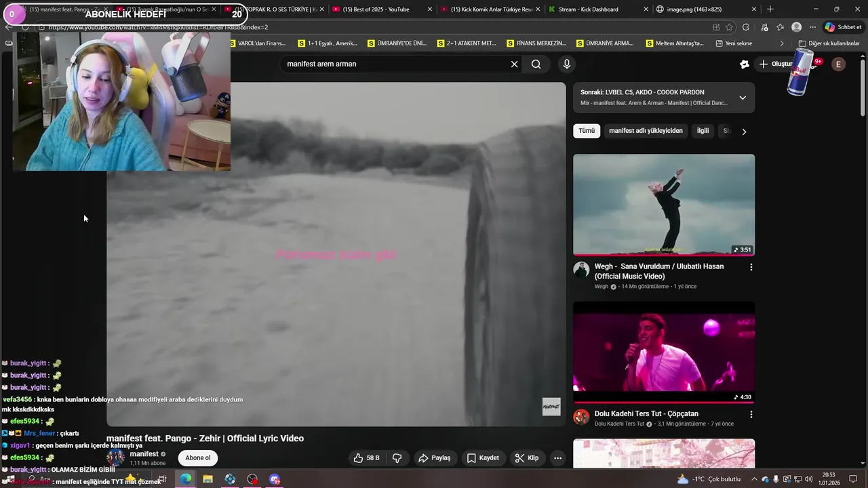Screen dimensions: 868x488
Task: Open the 2+1 ATAKENT MET bookmark
Action: (x=467, y=43)
